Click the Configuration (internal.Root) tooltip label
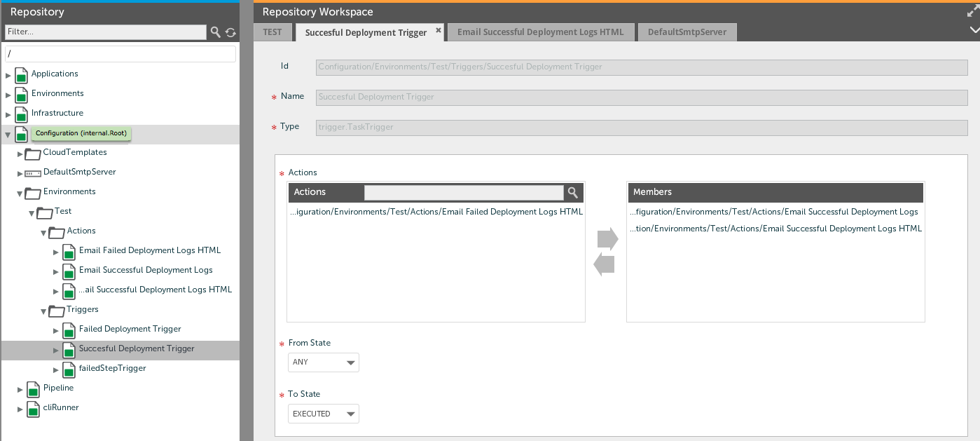 [x=82, y=133]
